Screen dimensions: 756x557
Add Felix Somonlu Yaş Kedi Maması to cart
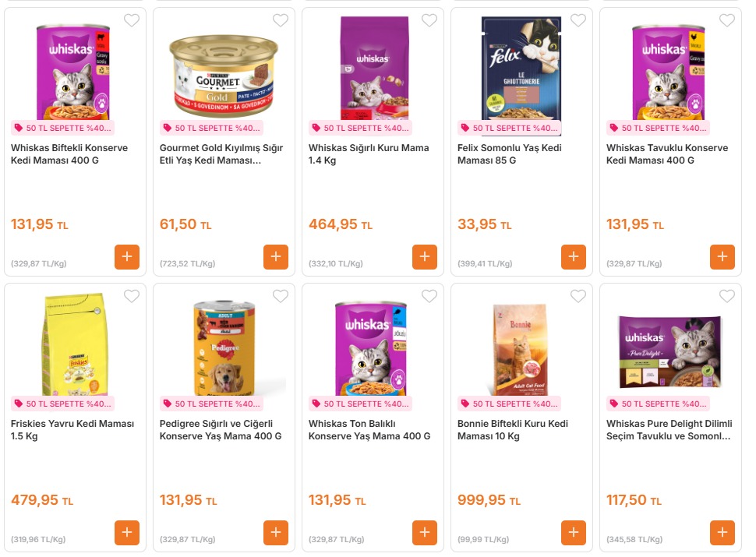click(574, 257)
